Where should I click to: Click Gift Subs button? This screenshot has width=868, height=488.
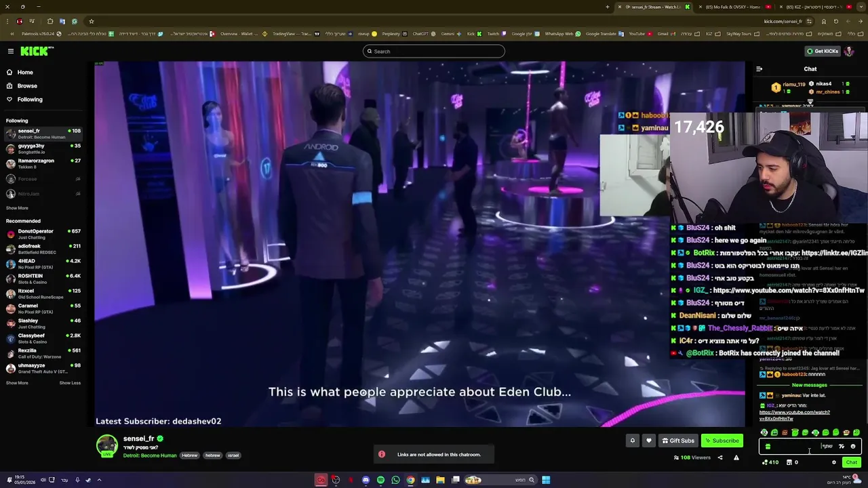(678, 441)
